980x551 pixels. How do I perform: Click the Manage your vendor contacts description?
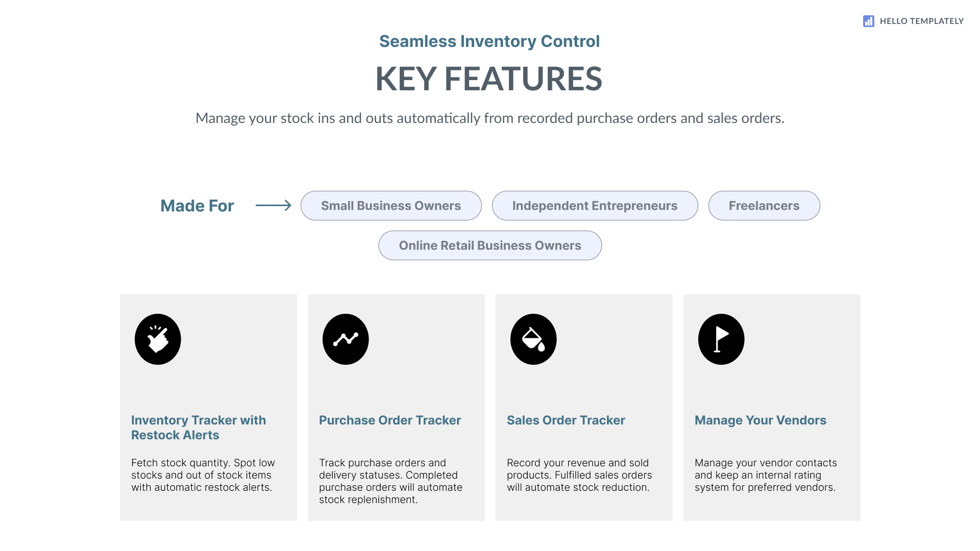point(766,475)
